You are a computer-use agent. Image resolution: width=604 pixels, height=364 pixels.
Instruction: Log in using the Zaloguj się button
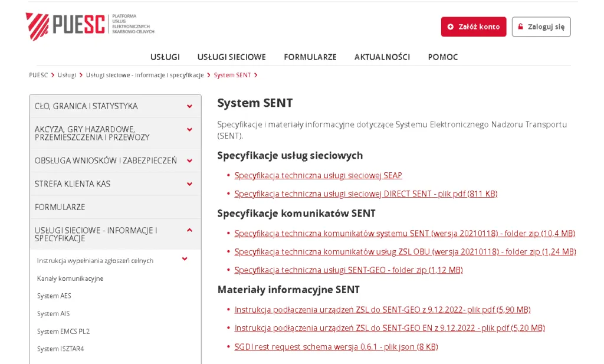(x=541, y=27)
